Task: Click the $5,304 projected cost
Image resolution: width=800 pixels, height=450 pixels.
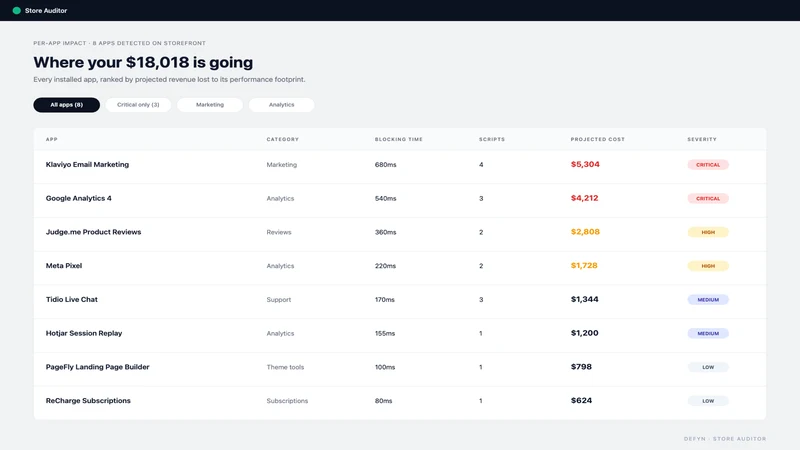Action: click(585, 164)
